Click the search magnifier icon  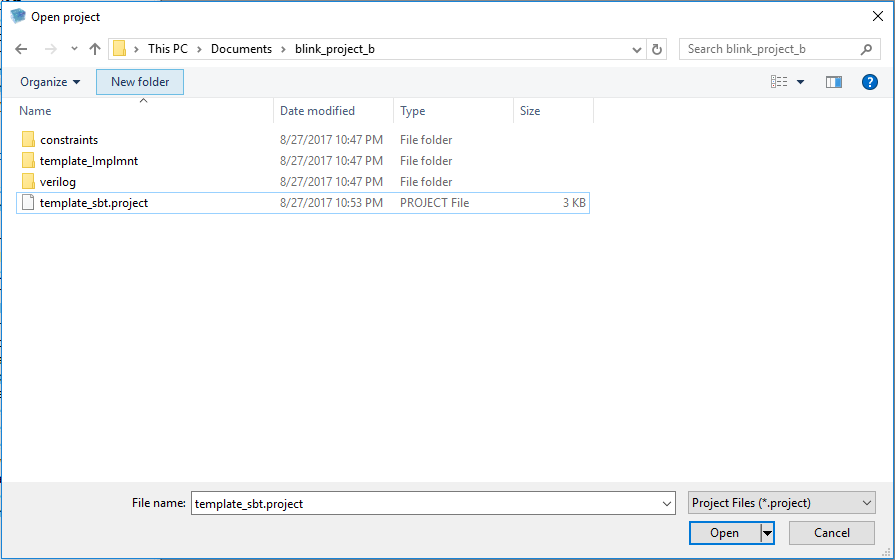tap(866, 49)
